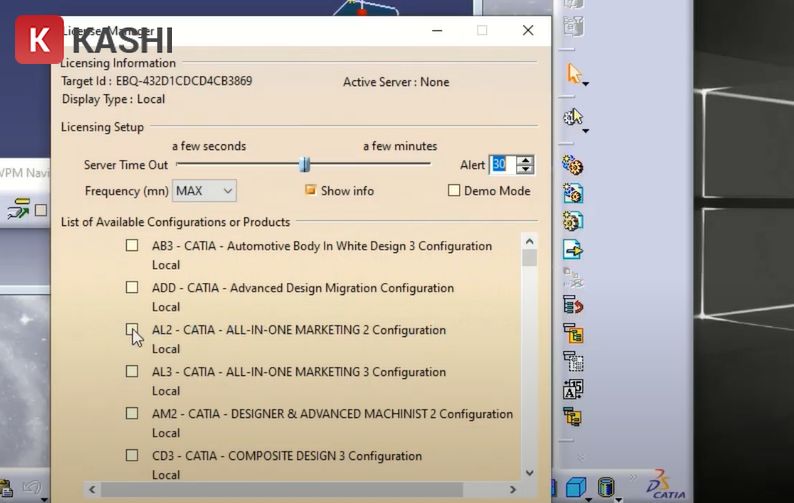The height and width of the screenshot is (503, 794).
Task: Click the gear-with-cursor tool icon
Action: pyautogui.click(x=573, y=117)
